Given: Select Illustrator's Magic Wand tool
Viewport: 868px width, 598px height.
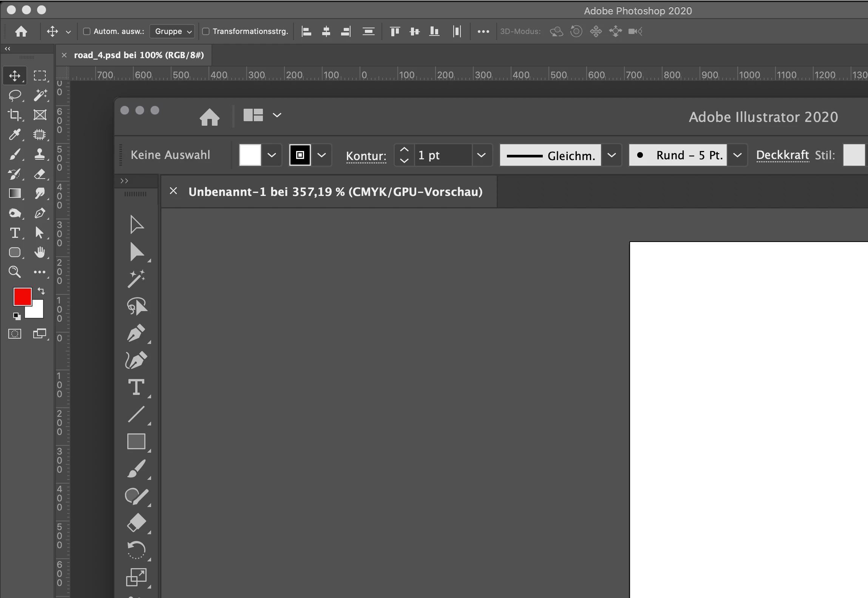Looking at the screenshot, I should (136, 279).
